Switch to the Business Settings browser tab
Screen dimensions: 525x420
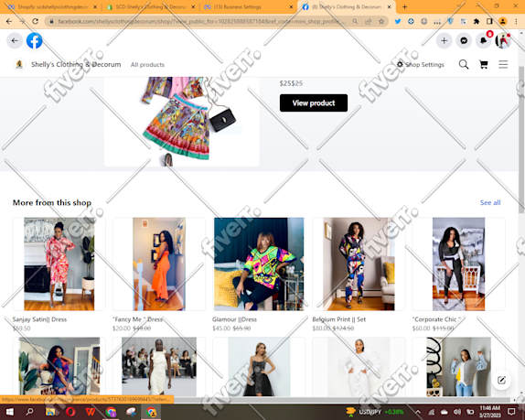248,7
